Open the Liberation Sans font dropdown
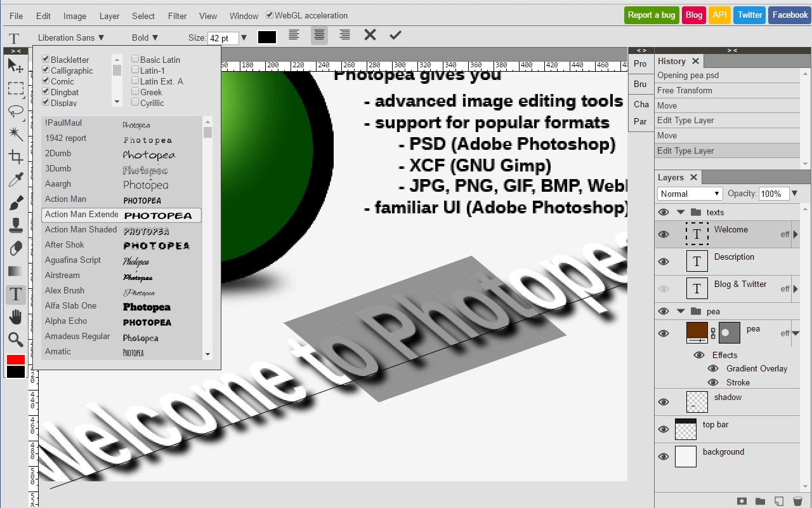 coord(71,37)
